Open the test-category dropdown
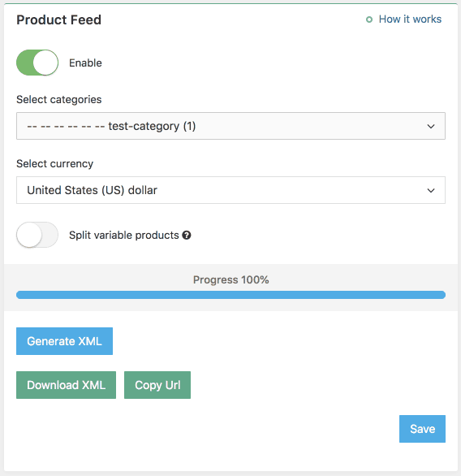Viewport: 461px width, 476px height. 230,126
